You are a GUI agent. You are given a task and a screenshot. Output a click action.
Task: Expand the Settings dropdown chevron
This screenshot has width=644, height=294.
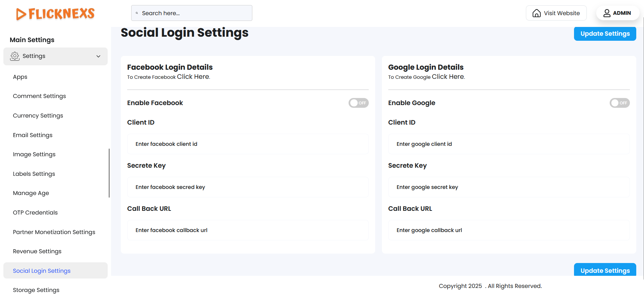(98, 56)
